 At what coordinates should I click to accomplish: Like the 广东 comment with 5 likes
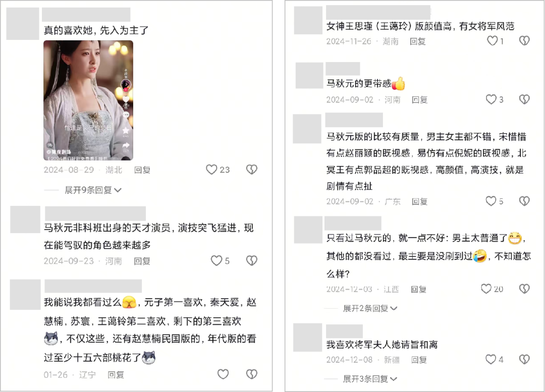pyautogui.click(x=491, y=201)
